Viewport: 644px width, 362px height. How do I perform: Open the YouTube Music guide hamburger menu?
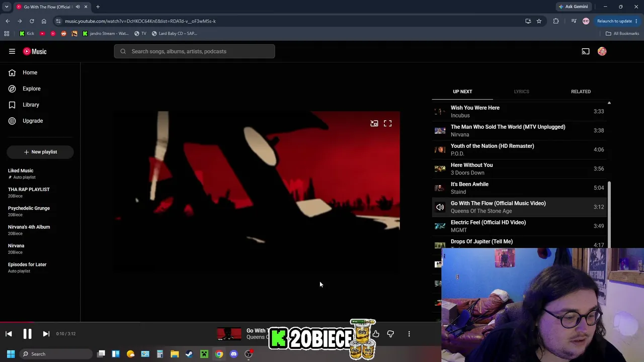pos(12,51)
